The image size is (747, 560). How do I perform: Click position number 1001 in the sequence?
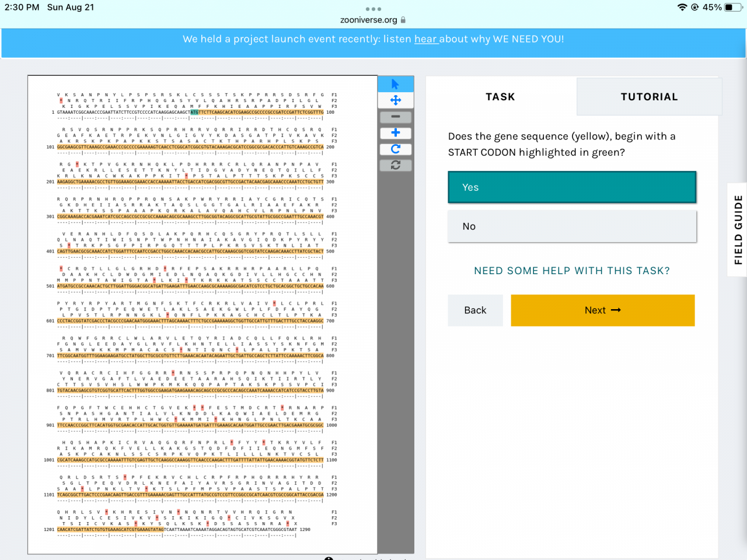click(49, 460)
